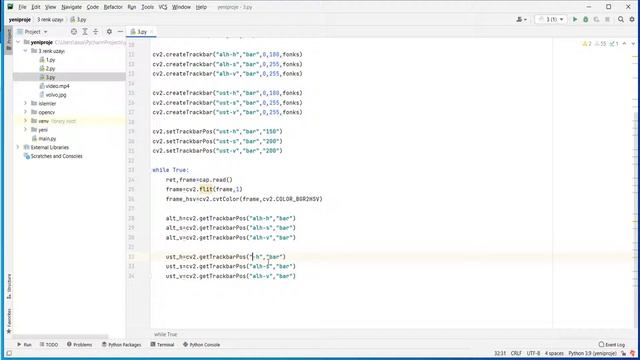Click the highlighted flit word in code
Image resolution: width=640 pixels, height=360 pixels.
point(205,189)
